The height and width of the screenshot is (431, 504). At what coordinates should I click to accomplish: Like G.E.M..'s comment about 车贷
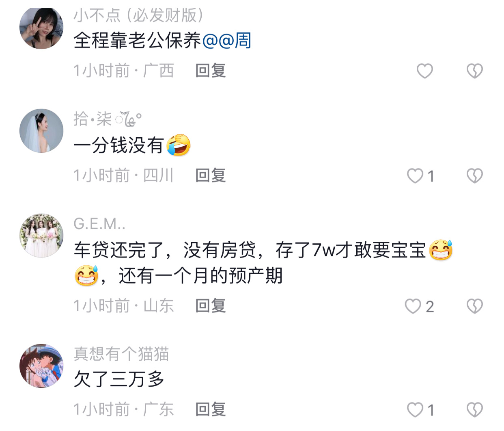(413, 306)
